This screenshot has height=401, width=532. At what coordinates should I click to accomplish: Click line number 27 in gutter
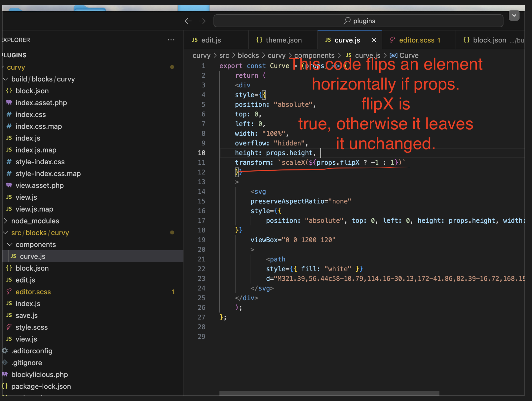202,317
